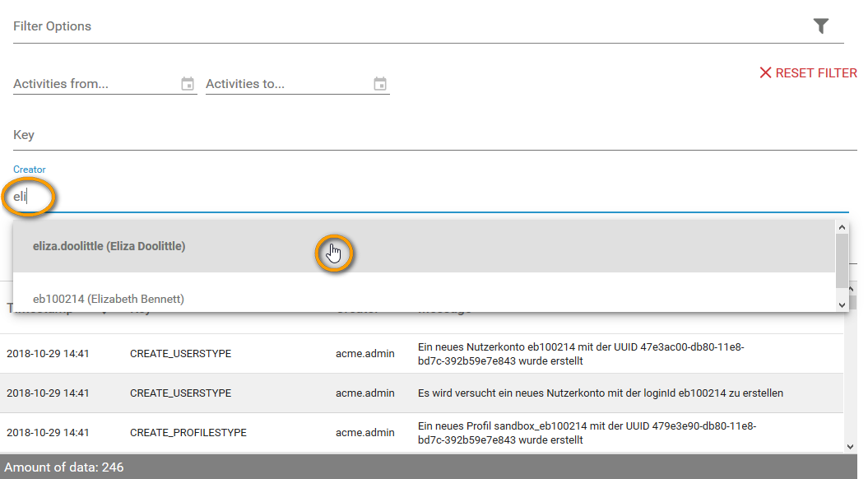Click the Filter Options panel heading

52,26
